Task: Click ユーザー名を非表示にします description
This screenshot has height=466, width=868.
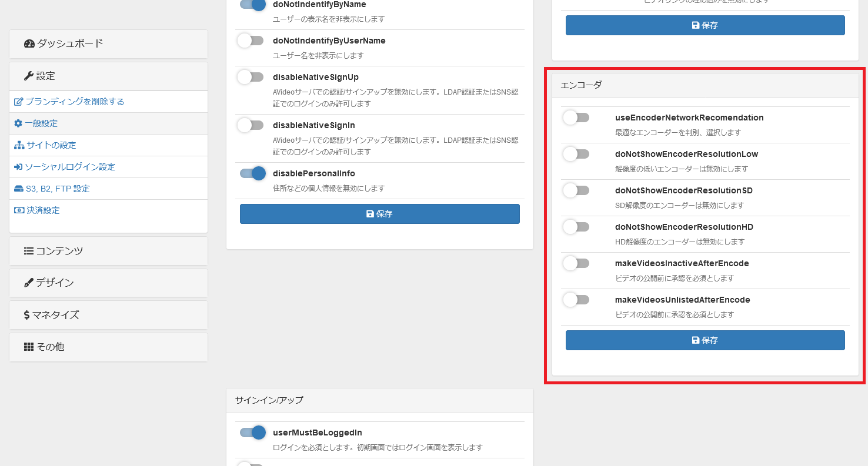Action: point(318,56)
